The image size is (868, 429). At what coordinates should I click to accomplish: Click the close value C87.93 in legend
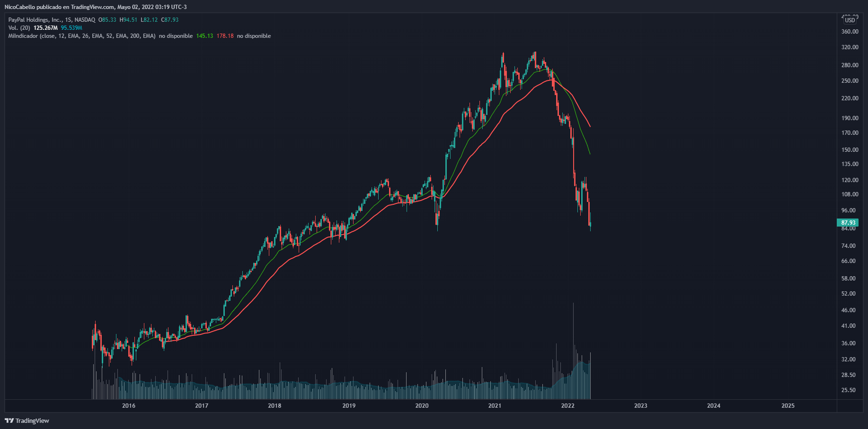pyautogui.click(x=169, y=20)
